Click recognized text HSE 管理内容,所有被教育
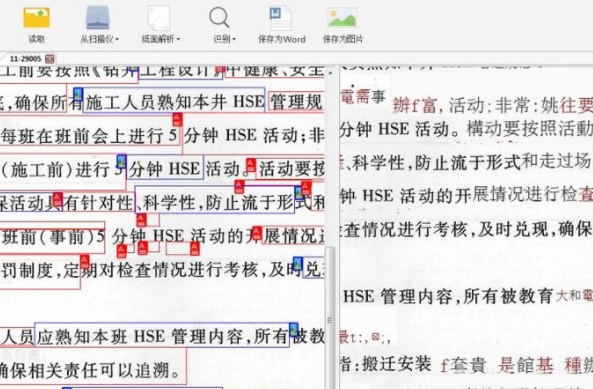The height and width of the screenshot is (389, 593). point(448,296)
